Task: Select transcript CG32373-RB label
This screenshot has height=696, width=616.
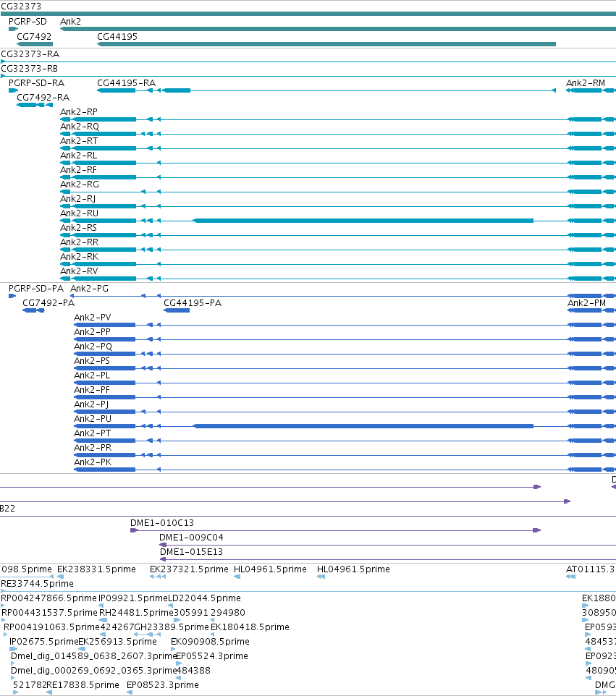Action: [29, 68]
